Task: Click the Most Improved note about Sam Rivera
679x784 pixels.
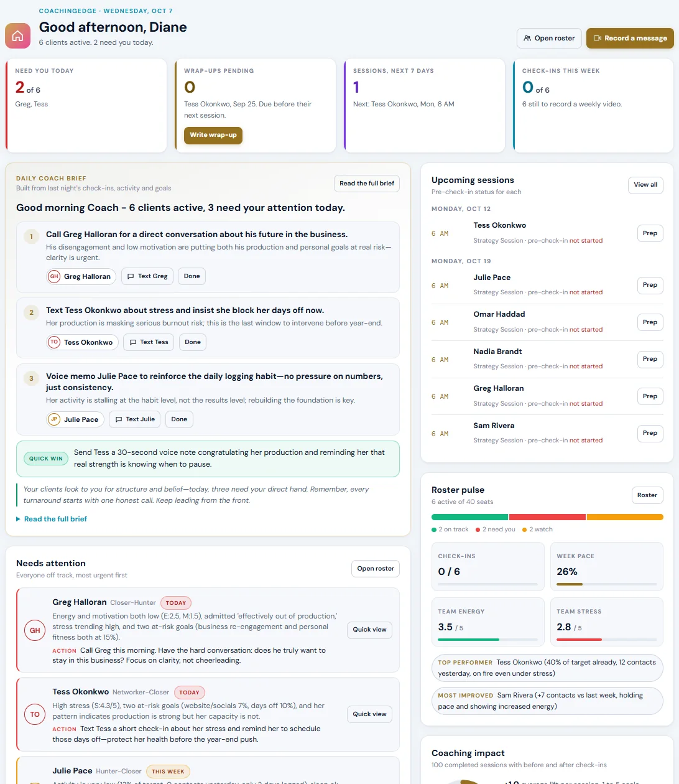Action: click(547, 701)
